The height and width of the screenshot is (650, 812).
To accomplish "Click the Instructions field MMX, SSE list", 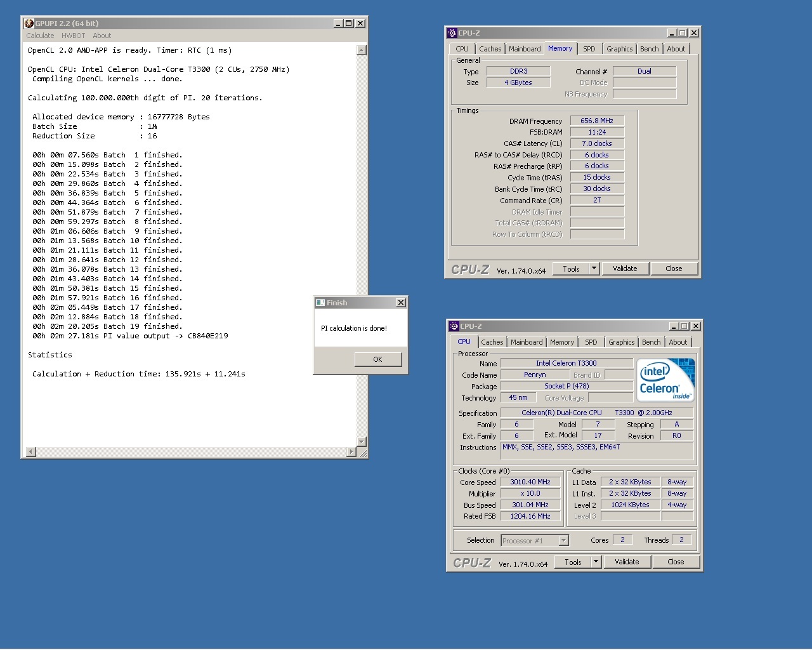I will coord(596,451).
